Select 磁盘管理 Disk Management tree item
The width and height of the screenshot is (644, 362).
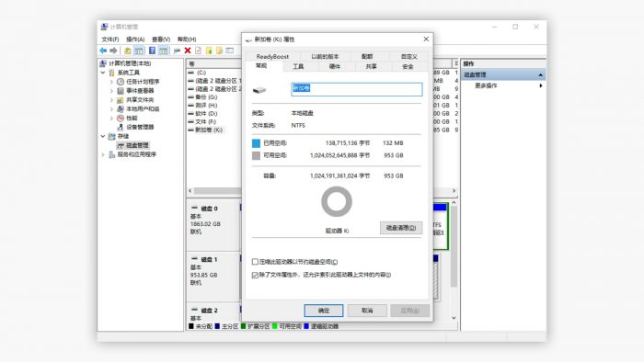[x=137, y=145]
